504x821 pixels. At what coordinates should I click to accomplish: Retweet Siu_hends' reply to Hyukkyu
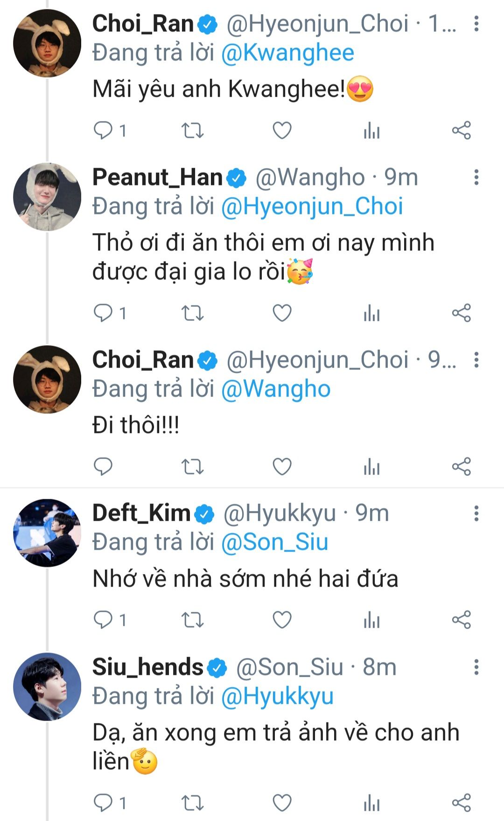point(192,802)
